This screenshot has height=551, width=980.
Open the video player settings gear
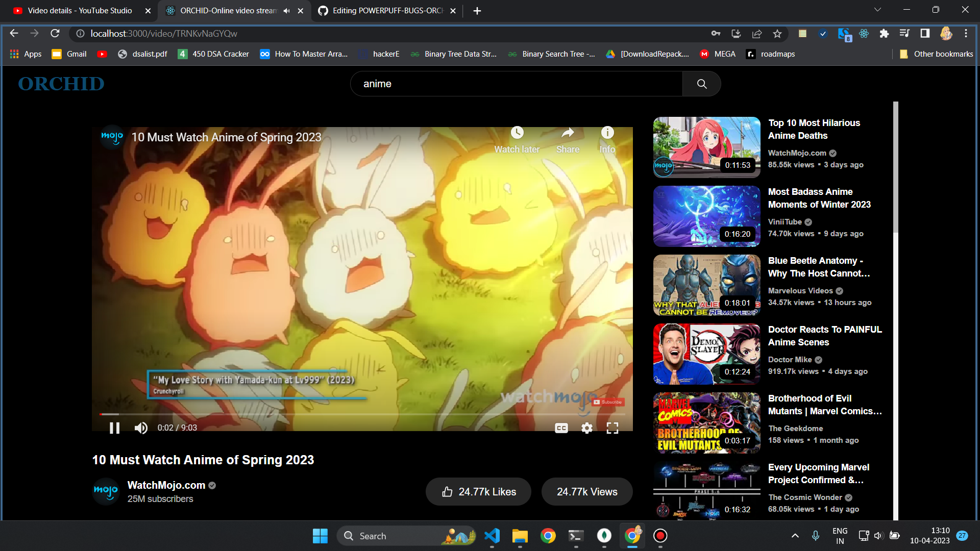coord(586,428)
